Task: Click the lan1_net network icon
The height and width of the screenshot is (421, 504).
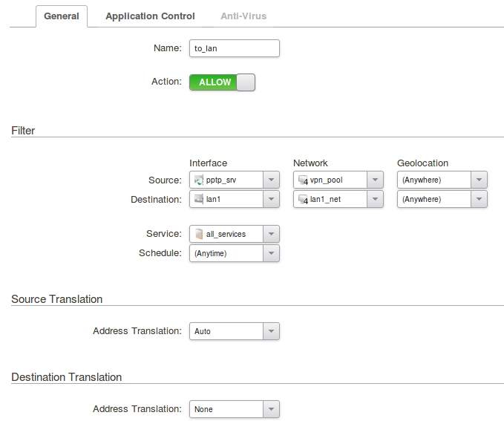Action: click(x=302, y=199)
